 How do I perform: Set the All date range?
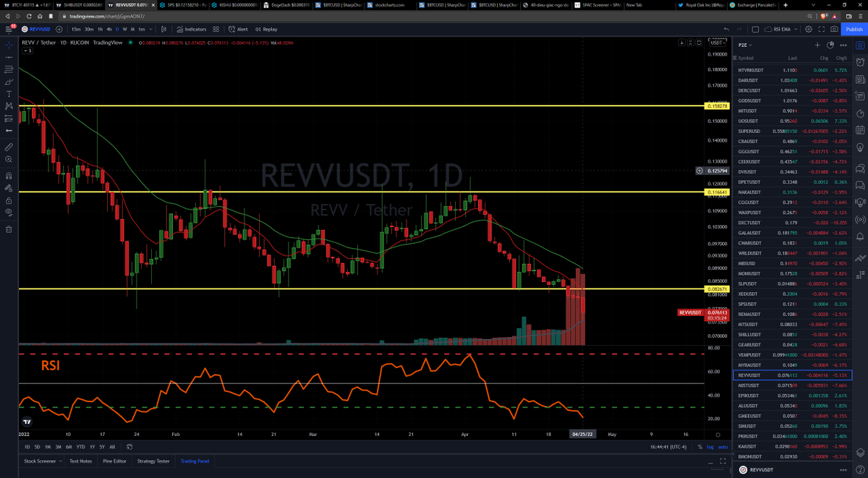(112, 447)
